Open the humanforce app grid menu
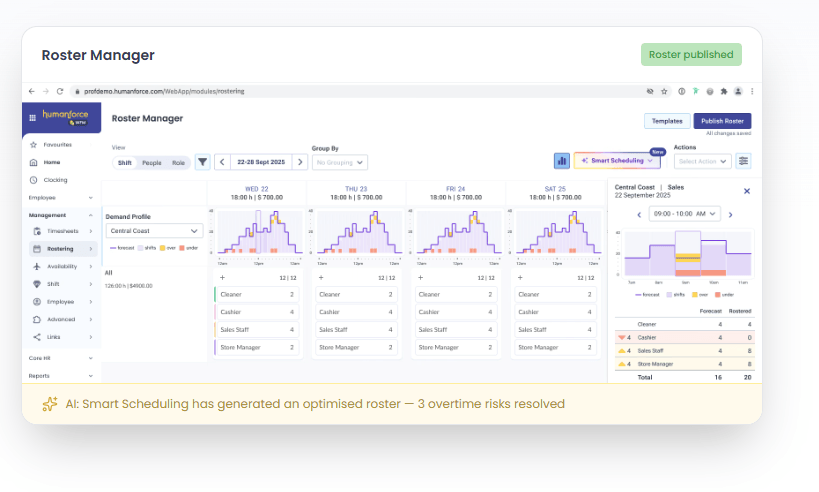Viewport: 819px width, 492px height. 32,118
